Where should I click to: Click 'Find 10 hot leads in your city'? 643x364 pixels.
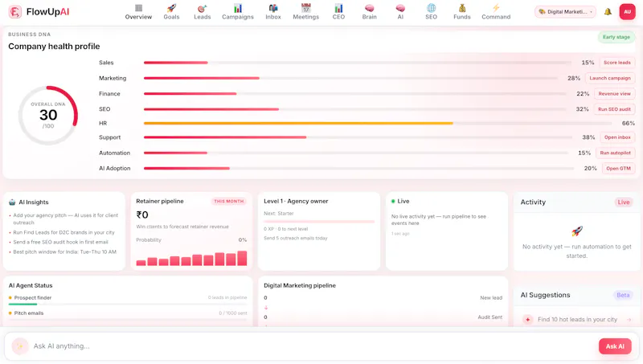click(x=577, y=319)
